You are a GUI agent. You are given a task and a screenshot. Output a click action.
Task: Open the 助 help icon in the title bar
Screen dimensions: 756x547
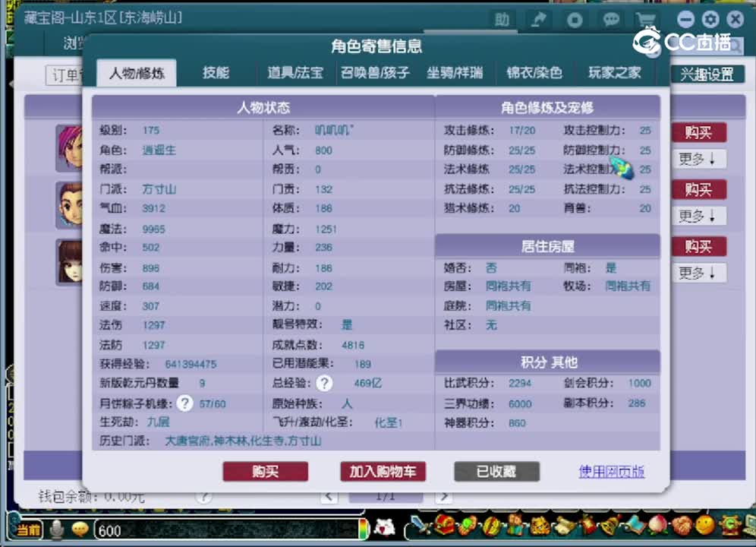click(x=502, y=21)
